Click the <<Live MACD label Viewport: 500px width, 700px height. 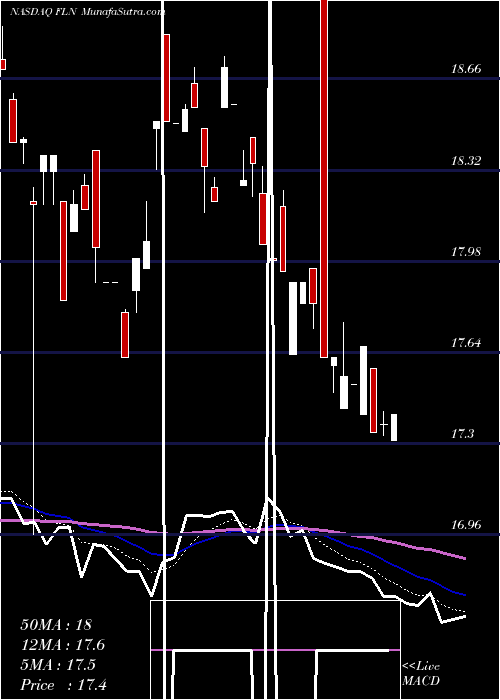click(x=421, y=674)
